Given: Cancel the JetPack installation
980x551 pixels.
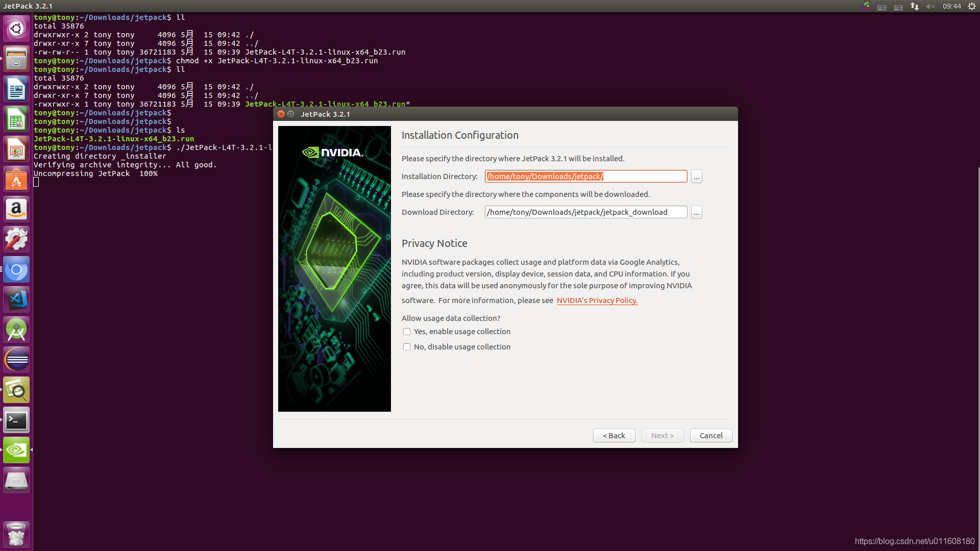Looking at the screenshot, I should click(711, 436).
